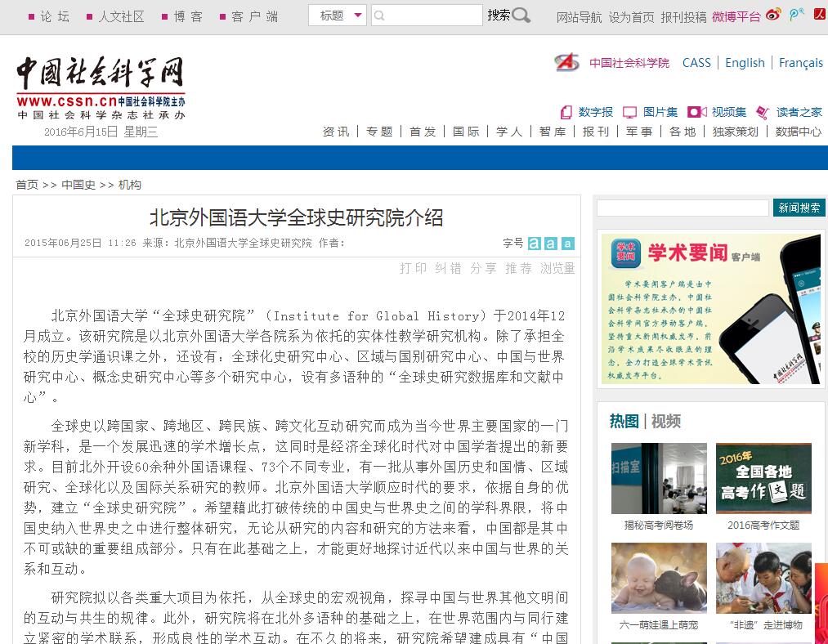
Task: Open the Sina Weibo icon
Action: pos(773,15)
